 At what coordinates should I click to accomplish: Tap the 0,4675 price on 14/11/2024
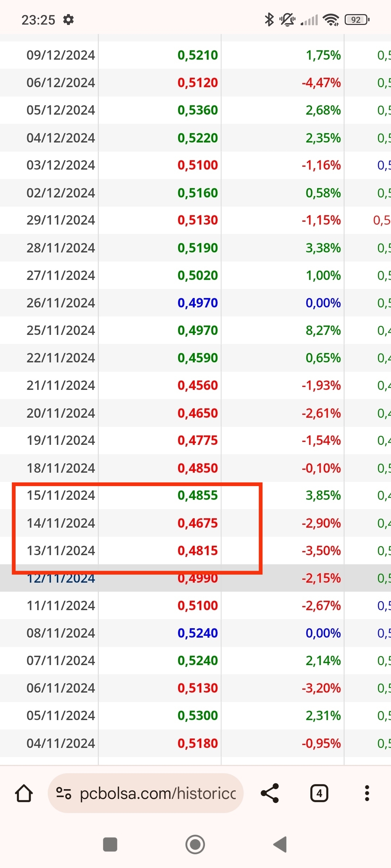click(198, 523)
